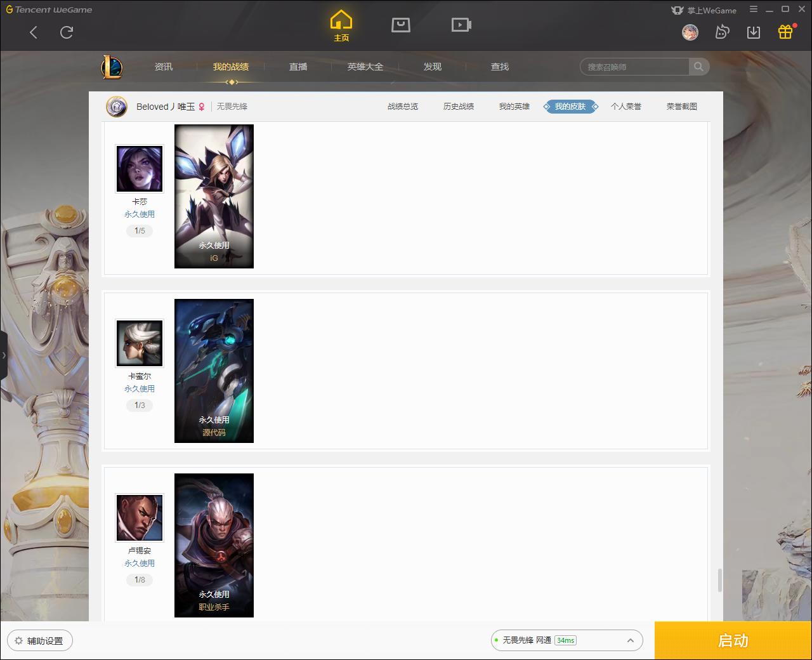Screen dimensions: 812x660
Task: Open 荣誉截图 sub-tab
Action: point(682,107)
